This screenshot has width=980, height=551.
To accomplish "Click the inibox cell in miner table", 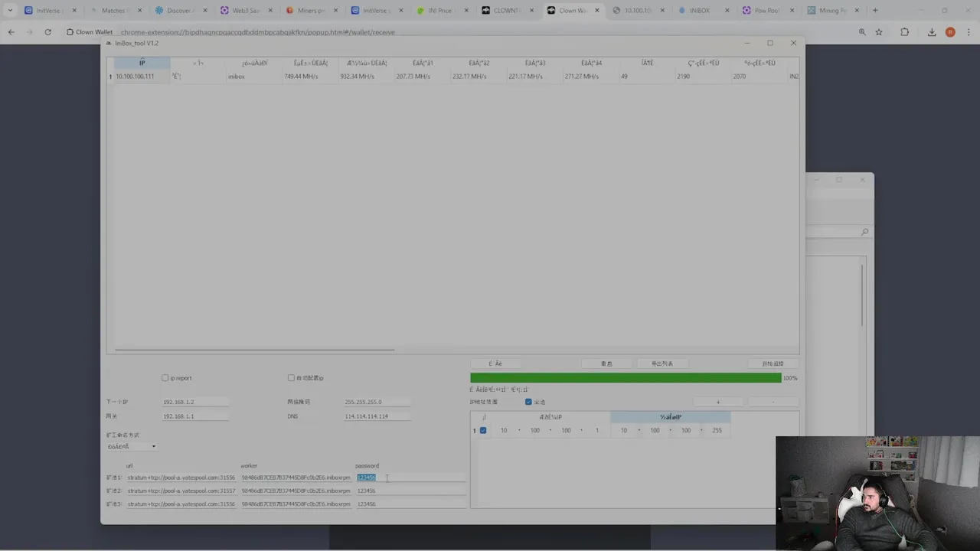I will coord(253,77).
